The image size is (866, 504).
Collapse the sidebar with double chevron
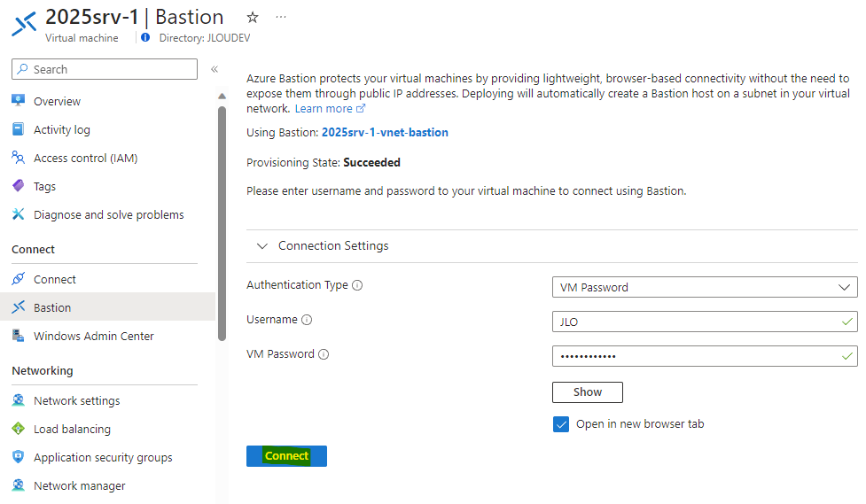tap(215, 69)
